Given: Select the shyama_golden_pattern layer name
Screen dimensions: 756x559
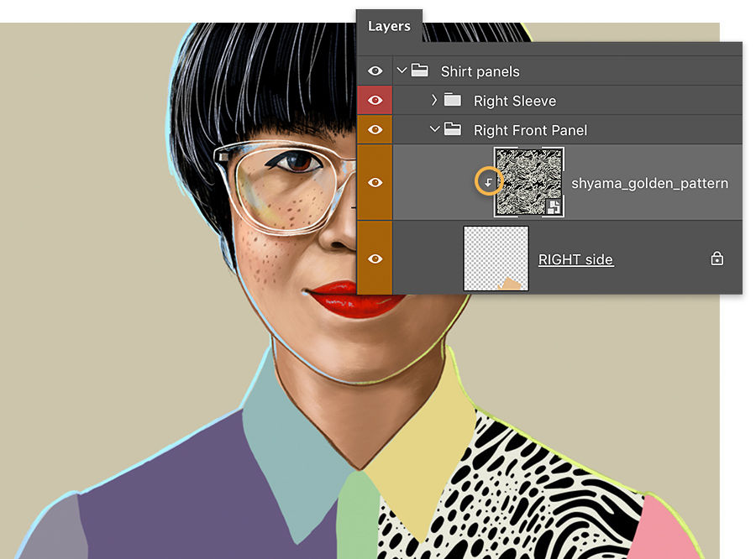Looking at the screenshot, I should tap(651, 181).
